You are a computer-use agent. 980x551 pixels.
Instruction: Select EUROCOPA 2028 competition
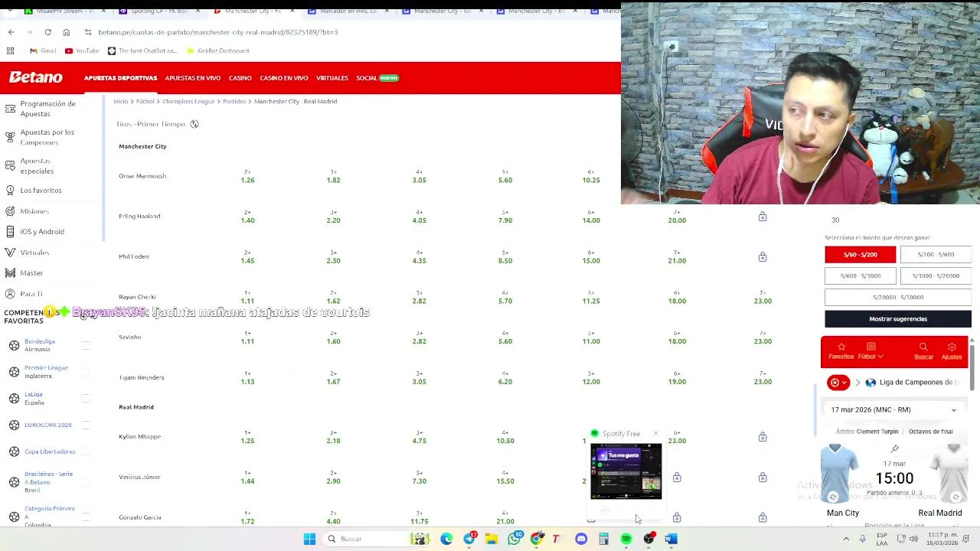coord(47,425)
